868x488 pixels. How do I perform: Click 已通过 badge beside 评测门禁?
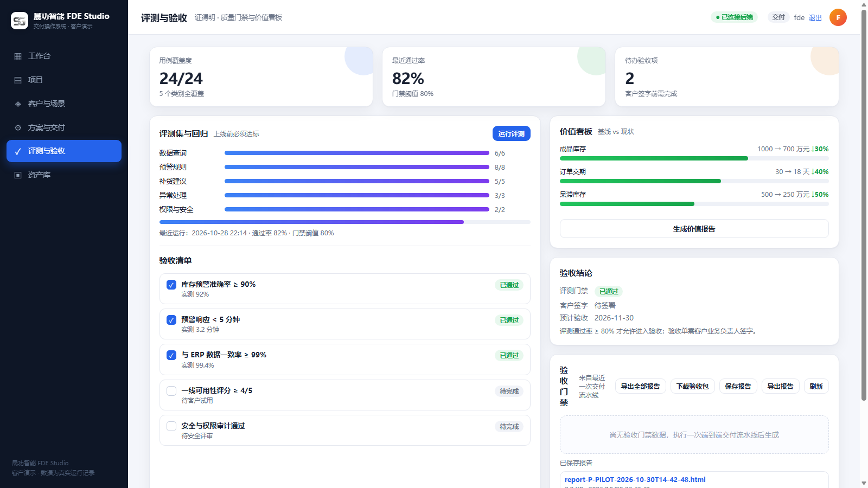pos(609,291)
